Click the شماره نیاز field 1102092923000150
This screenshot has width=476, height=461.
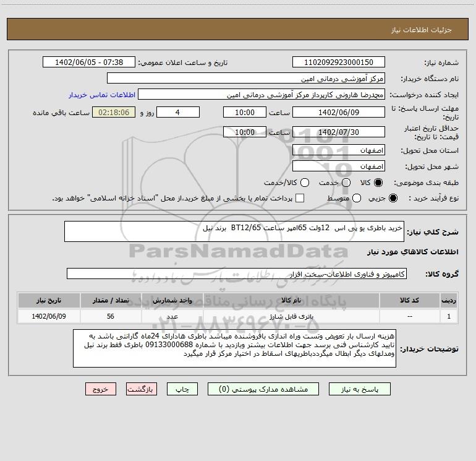pyautogui.click(x=339, y=62)
